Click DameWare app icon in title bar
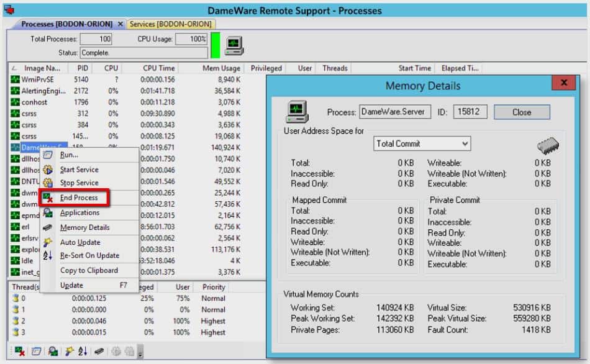 pyautogui.click(x=9, y=10)
